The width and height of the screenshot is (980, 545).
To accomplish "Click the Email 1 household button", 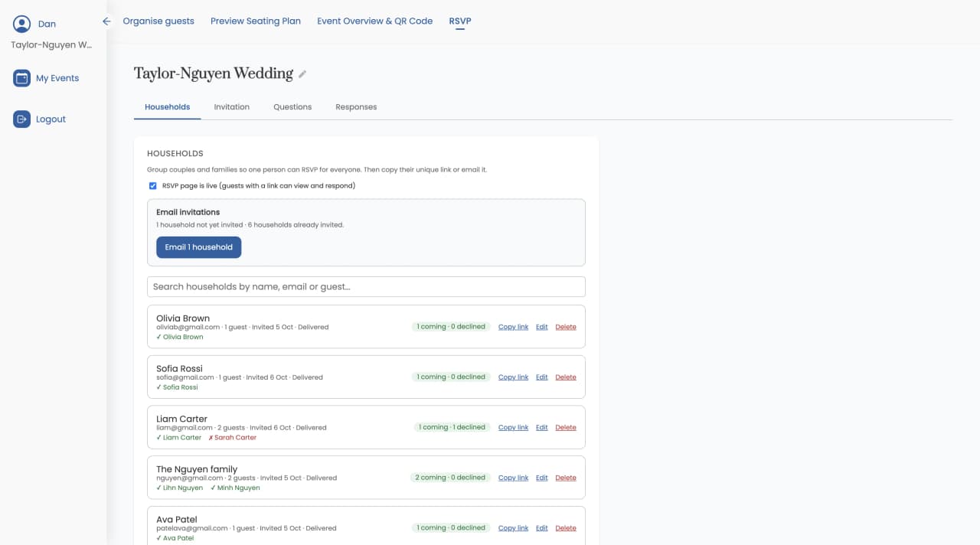I will 199,247.
